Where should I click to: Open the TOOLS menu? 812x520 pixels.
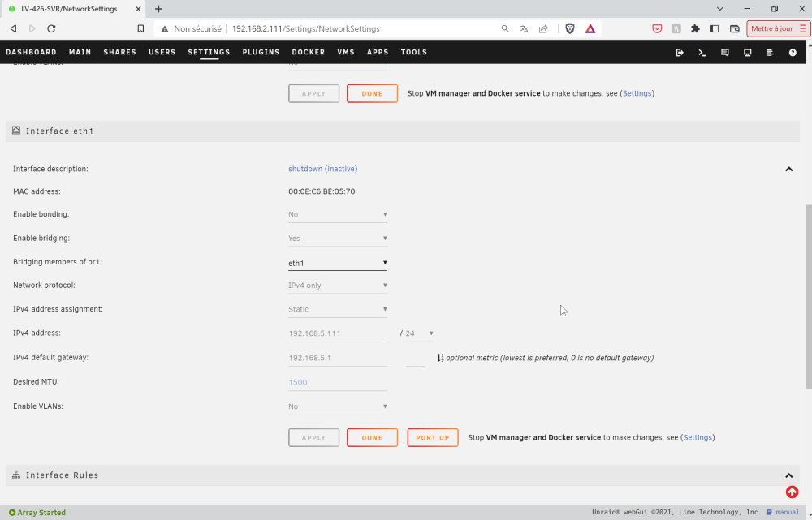click(x=414, y=52)
